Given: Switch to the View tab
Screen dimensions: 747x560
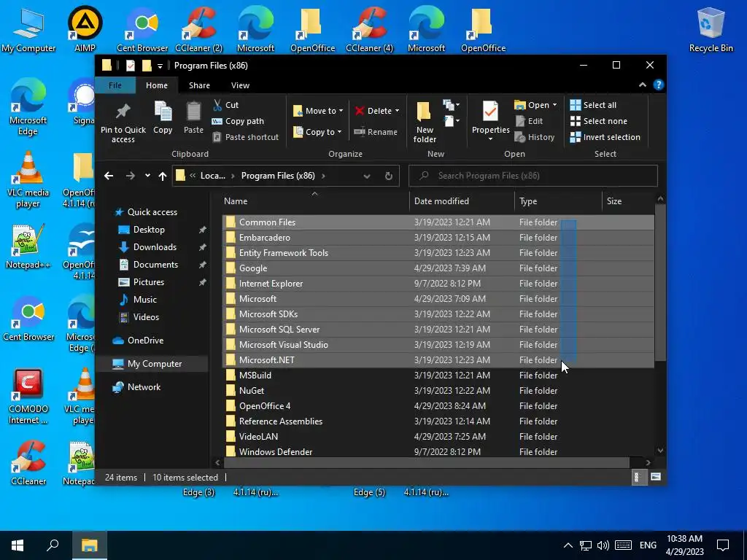Looking at the screenshot, I should click(240, 85).
